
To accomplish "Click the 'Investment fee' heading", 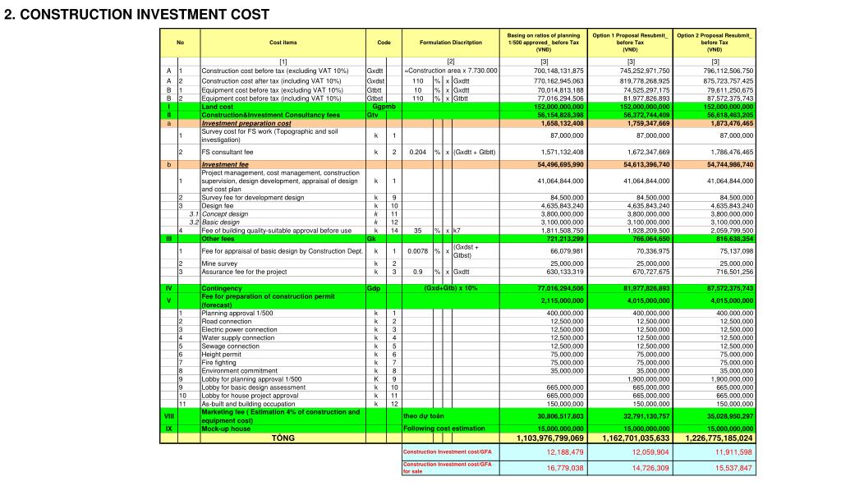I will [x=225, y=165].
